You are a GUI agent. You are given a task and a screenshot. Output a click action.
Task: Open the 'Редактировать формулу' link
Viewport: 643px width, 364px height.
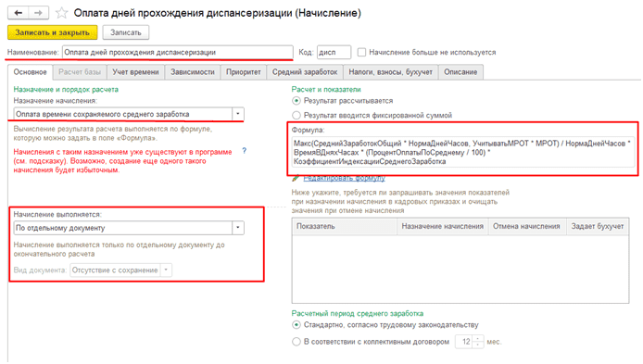(x=344, y=179)
